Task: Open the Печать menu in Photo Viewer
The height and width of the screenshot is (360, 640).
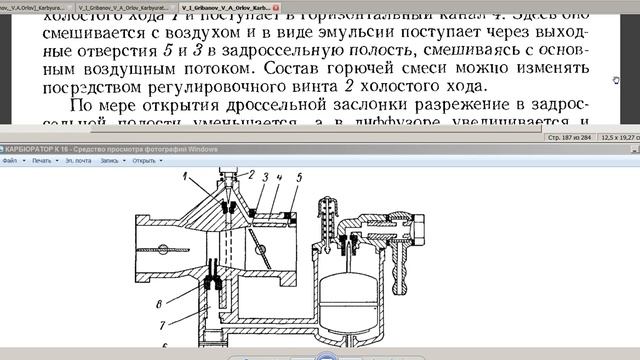Action: tap(42, 161)
